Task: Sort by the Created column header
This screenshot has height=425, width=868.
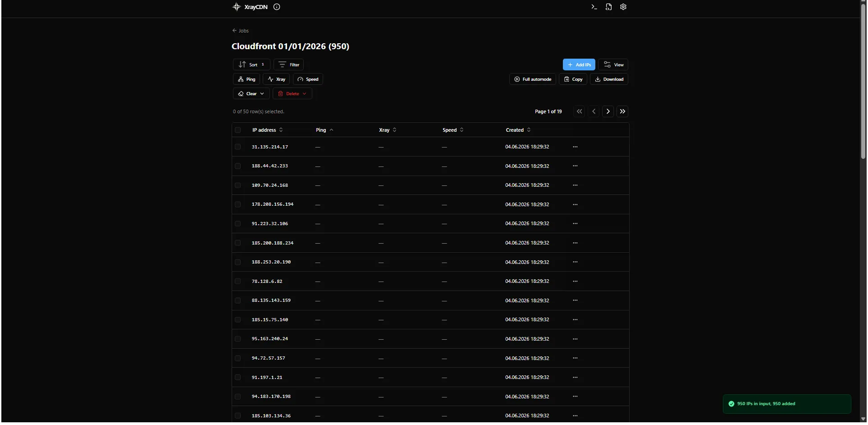Action: tap(518, 130)
